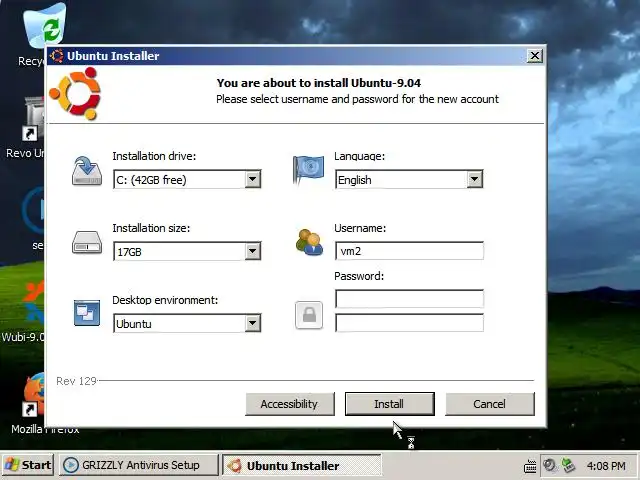This screenshot has height=480, width=640.
Task: Click the 'You are about to install Ubuntu-9.04' heading
Action: [319, 83]
